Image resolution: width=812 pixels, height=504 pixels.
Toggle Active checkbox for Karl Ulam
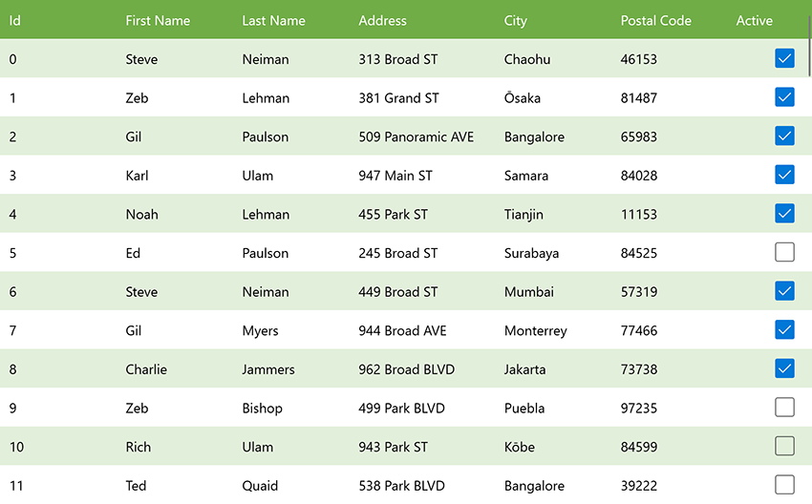pyautogui.click(x=784, y=175)
